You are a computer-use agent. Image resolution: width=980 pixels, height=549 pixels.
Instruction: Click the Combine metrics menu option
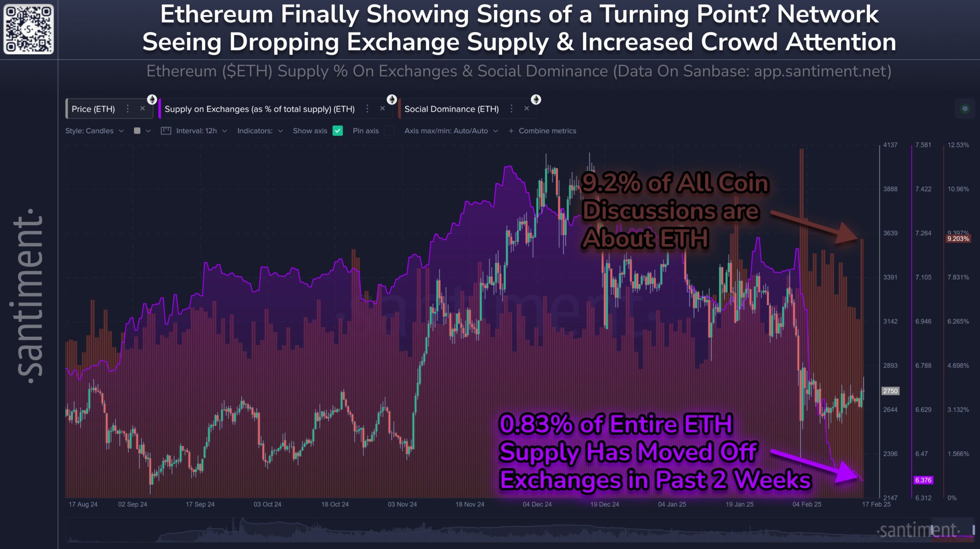click(x=547, y=130)
